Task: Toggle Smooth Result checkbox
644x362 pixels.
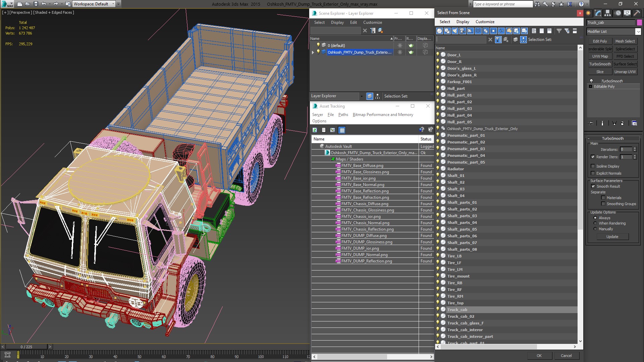Action: pyautogui.click(x=593, y=186)
